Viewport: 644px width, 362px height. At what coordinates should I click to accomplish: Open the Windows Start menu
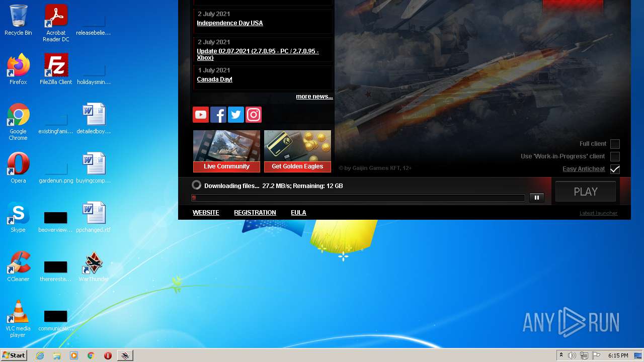click(x=14, y=355)
